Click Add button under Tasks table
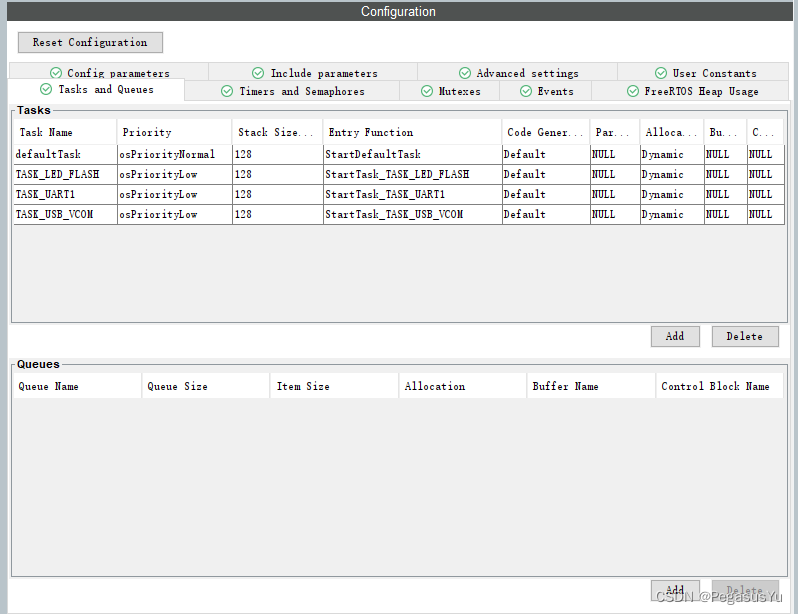This screenshot has width=798, height=614. coord(675,336)
